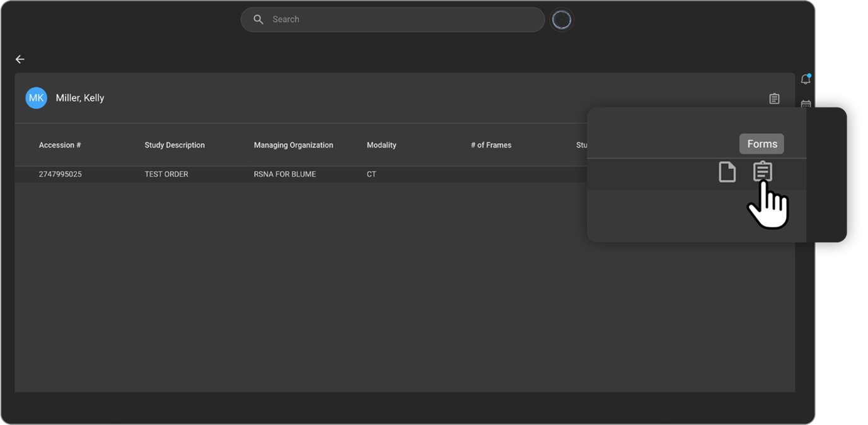The image size is (868, 425).
Task: Click the circular icon beside the search bar
Action: 561,20
